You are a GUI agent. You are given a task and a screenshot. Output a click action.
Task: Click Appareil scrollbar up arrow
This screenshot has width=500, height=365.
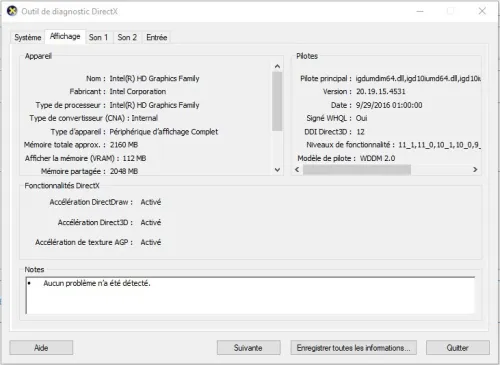click(277, 66)
